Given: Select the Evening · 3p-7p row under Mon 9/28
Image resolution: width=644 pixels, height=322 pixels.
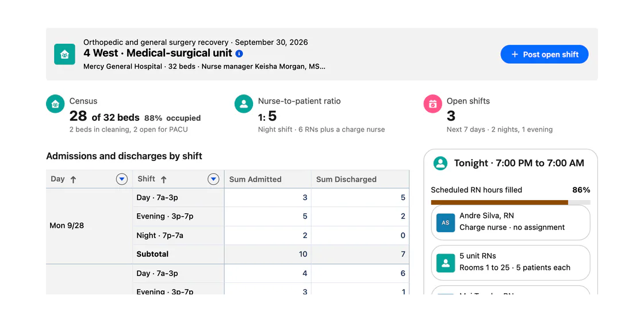Looking at the screenshot, I should (x=178, y=216).
